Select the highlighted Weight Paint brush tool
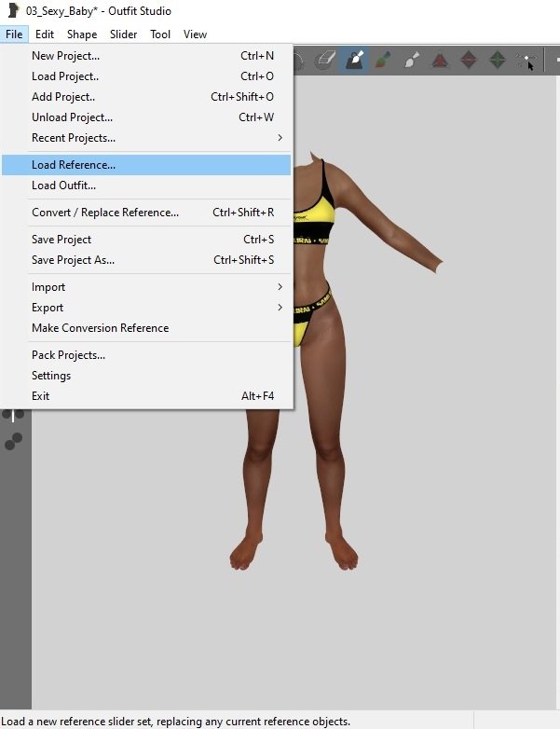Image resolution: width=560 pixels, height=729 pixels. (x=354, y=61)
